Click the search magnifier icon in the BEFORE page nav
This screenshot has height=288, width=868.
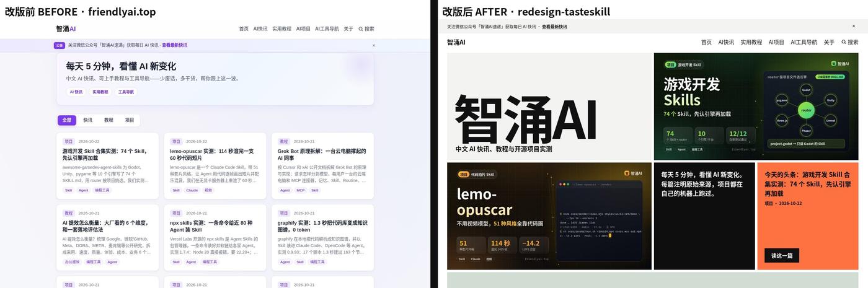point(361,28)
